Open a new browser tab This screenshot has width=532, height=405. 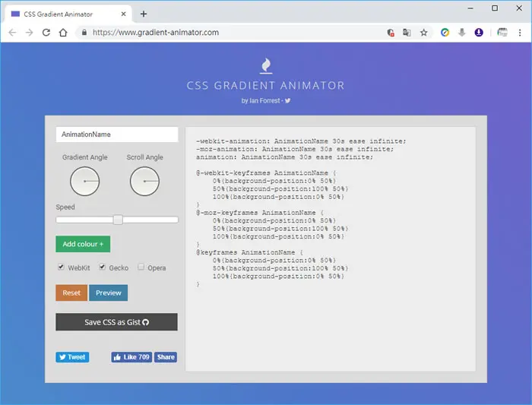[x=144, y=14]
